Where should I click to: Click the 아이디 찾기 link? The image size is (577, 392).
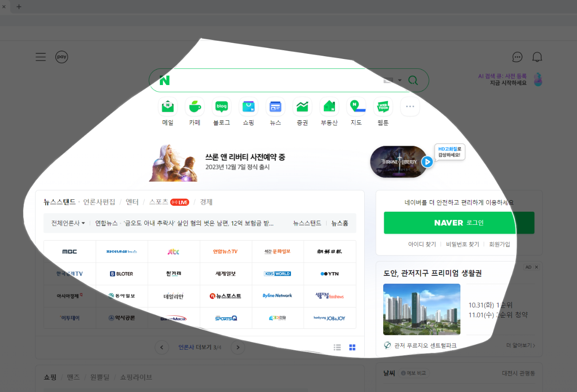click(422, 244)
